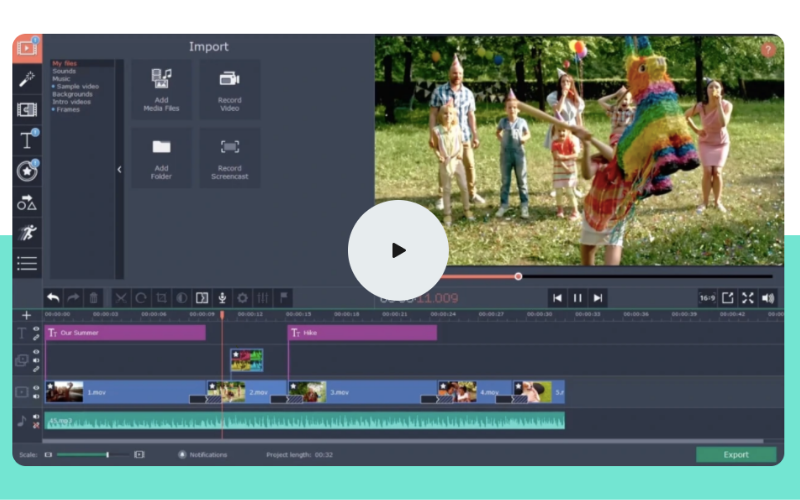The image size is (800, 500).
Task: Open the Transition wizard tool
Action: point(202,298)
